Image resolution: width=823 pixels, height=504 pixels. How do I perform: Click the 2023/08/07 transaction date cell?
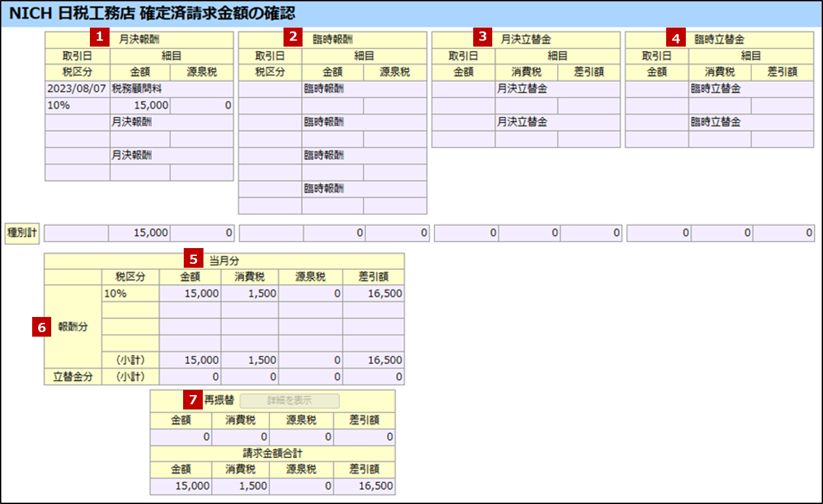(x=77, y=89)
